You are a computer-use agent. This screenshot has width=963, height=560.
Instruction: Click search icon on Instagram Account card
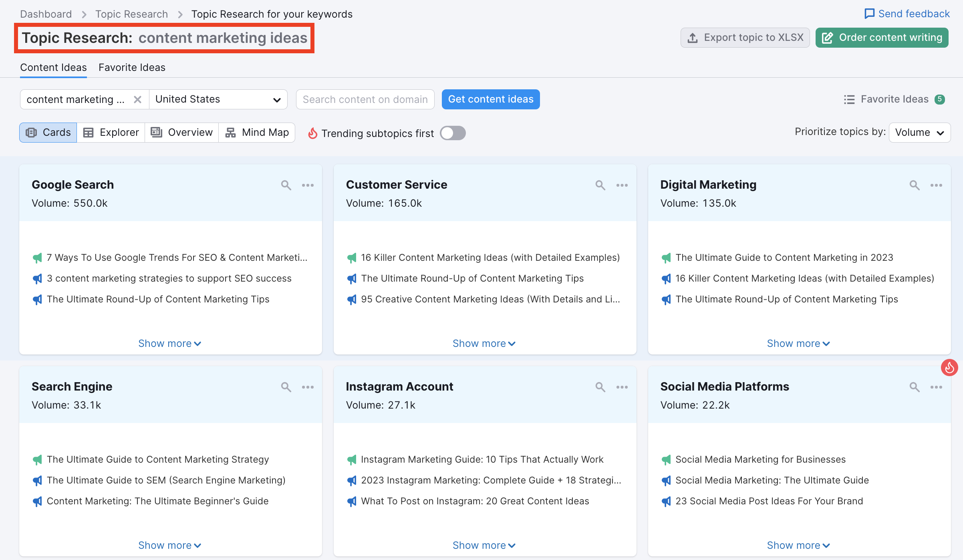600,387
